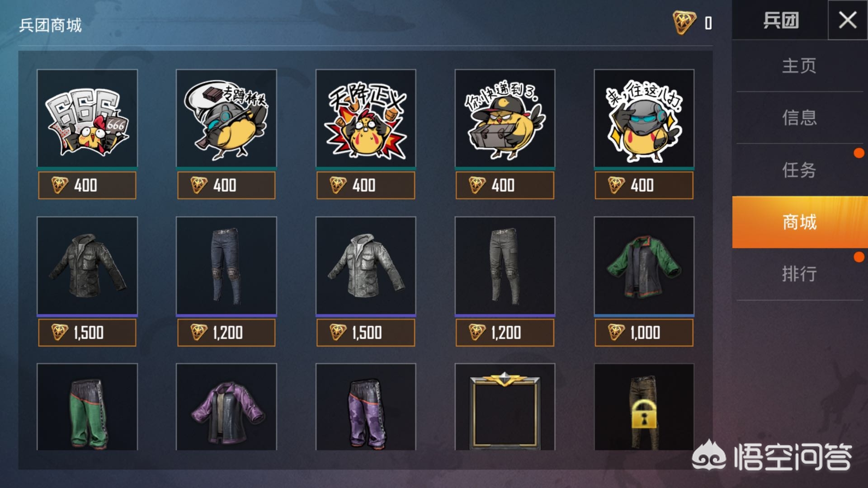Select the chocolate bar chicken sticker
The image size is (868, 488).
point(226,118)
